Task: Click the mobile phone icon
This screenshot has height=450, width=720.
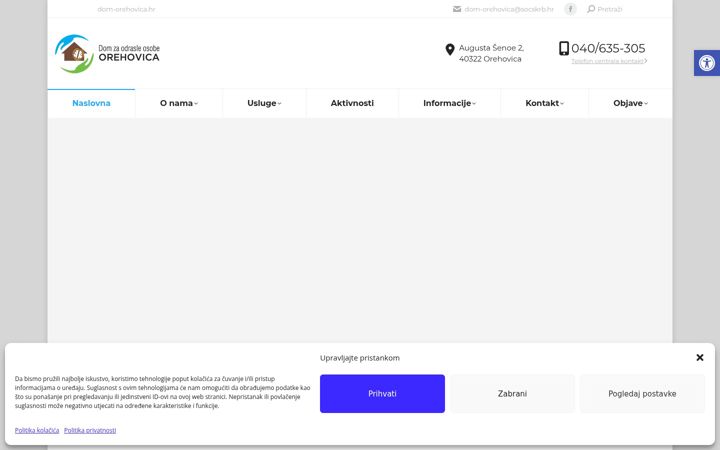Action: [x=564, y=48]
